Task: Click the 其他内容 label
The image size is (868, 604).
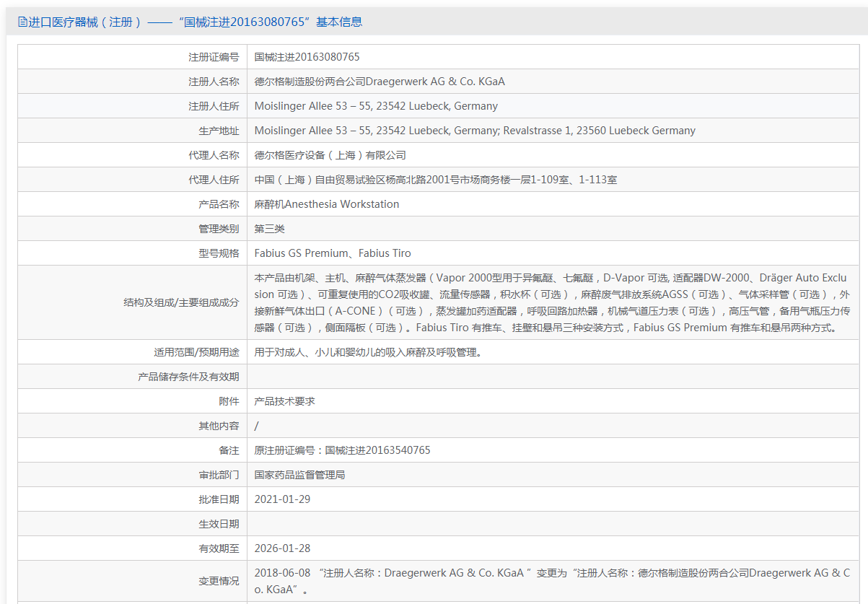Action: coord(219,426)
